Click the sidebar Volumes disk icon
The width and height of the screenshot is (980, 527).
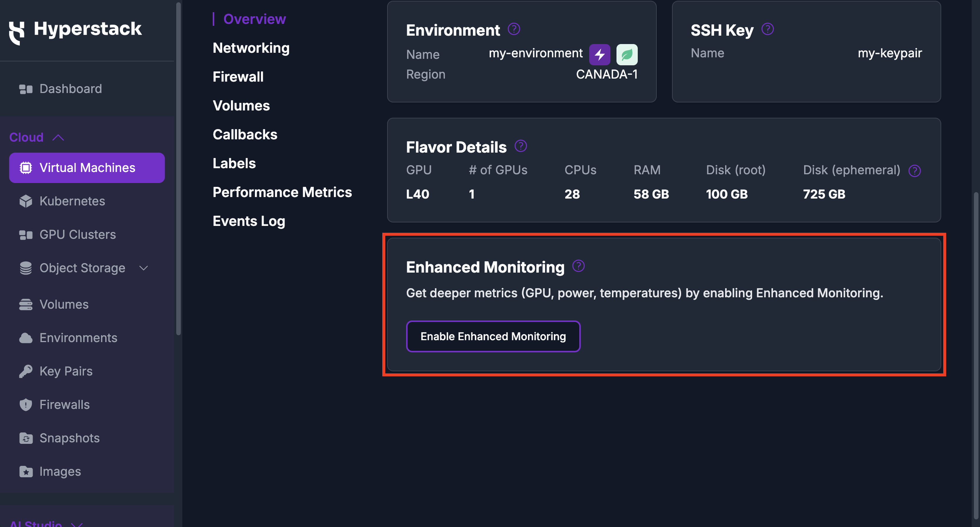26,305
